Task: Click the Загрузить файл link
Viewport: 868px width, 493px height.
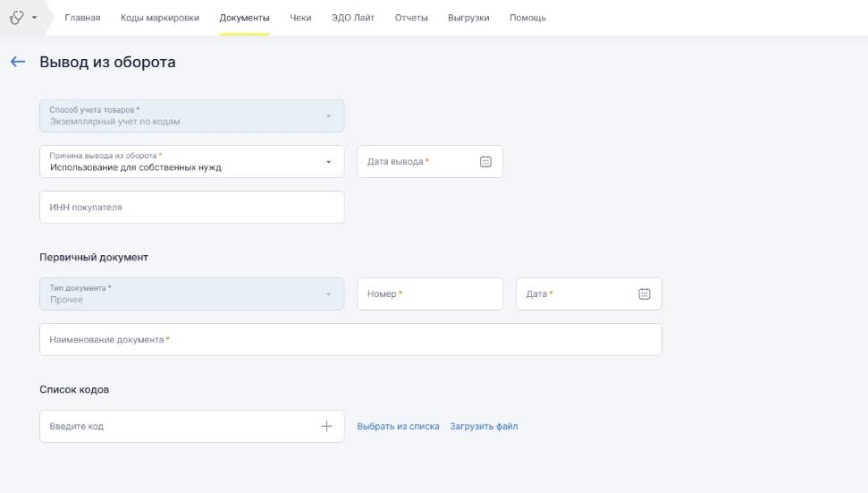Action: click(x=484, y=426)
